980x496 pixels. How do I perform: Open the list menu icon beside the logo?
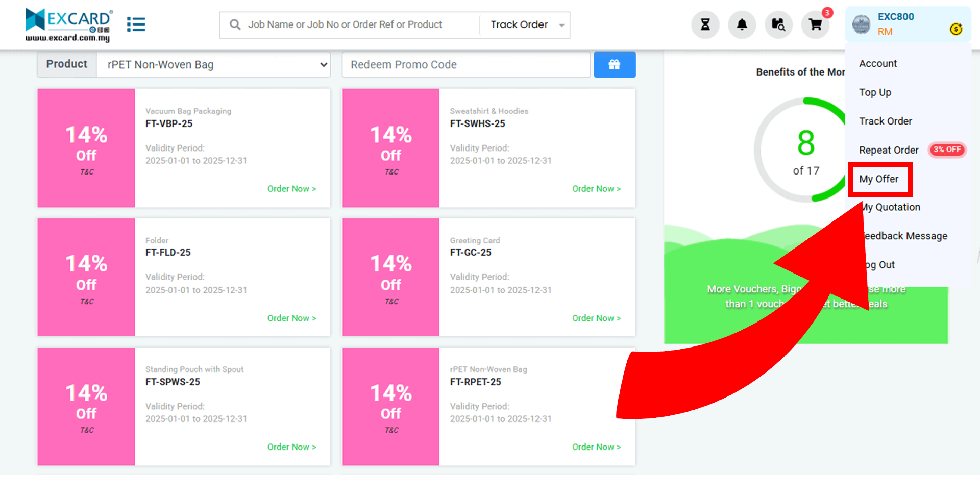point(136,24)
